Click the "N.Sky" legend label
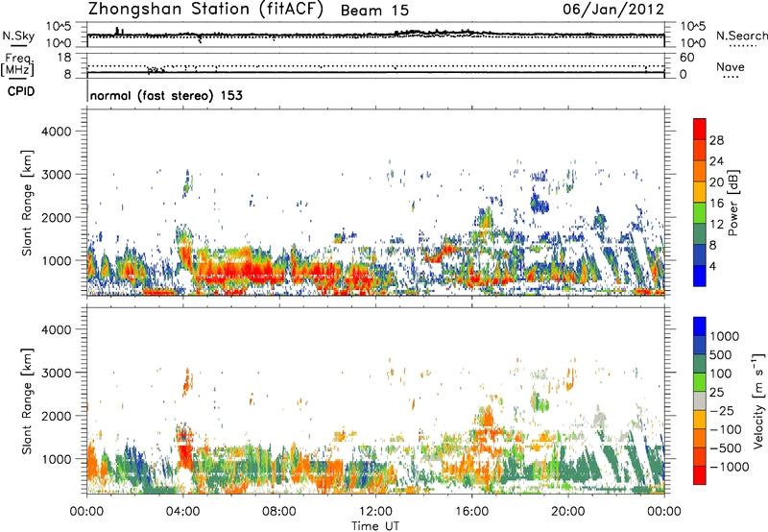 coord(18,36)
